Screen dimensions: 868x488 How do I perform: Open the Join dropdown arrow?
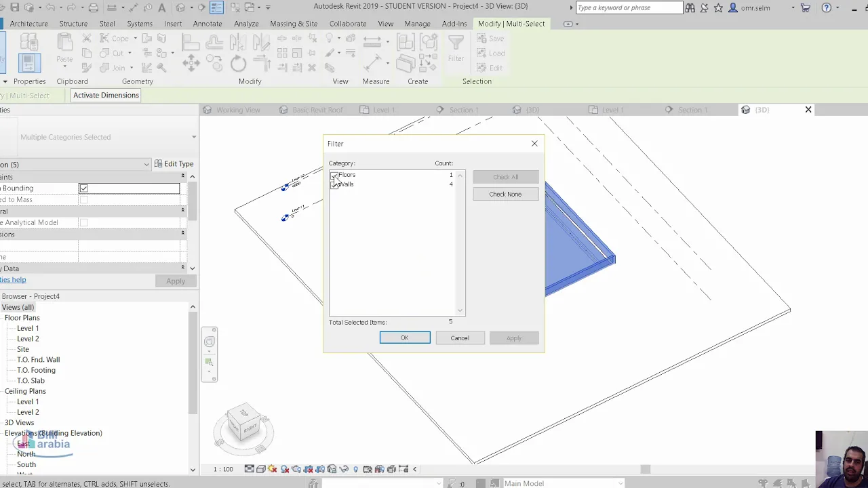pyautogui.click(x=132, y=68)
